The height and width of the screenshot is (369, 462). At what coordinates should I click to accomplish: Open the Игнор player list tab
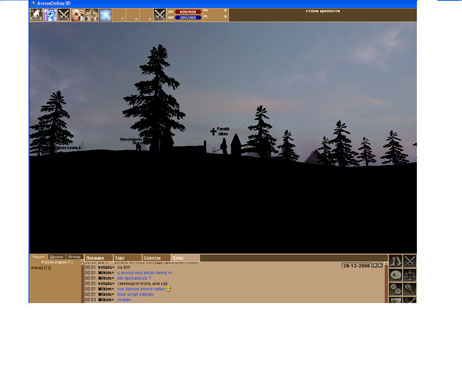(74, 257)
